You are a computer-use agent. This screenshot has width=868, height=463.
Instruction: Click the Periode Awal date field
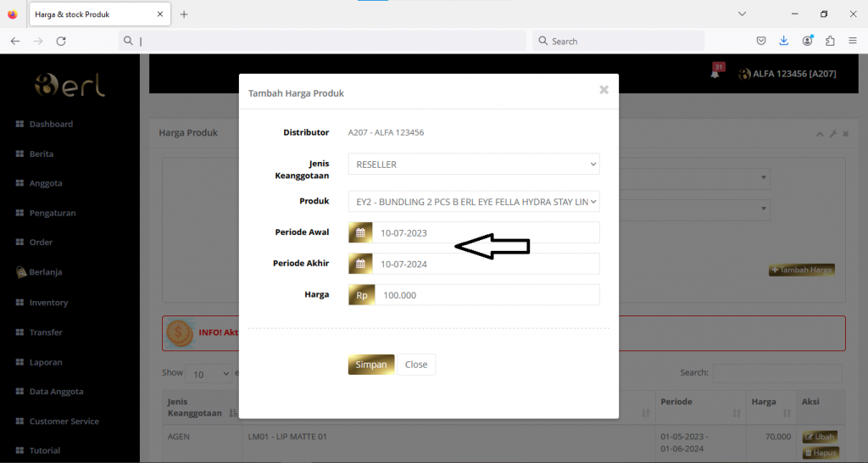point(485,233)
